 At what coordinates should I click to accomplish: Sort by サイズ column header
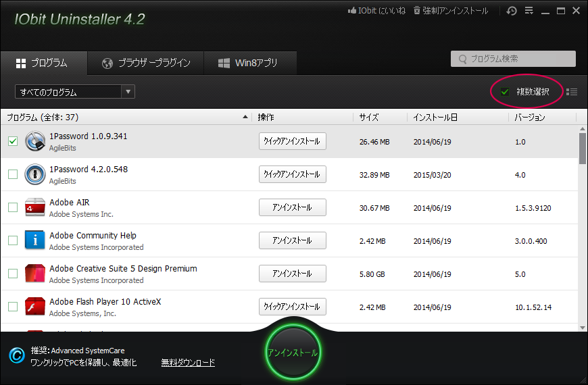point(380,118)
